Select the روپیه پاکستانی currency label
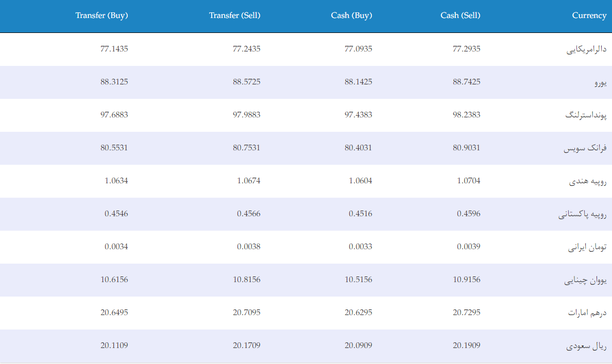Viewport: 612px width, 364px height. [582, 214]
